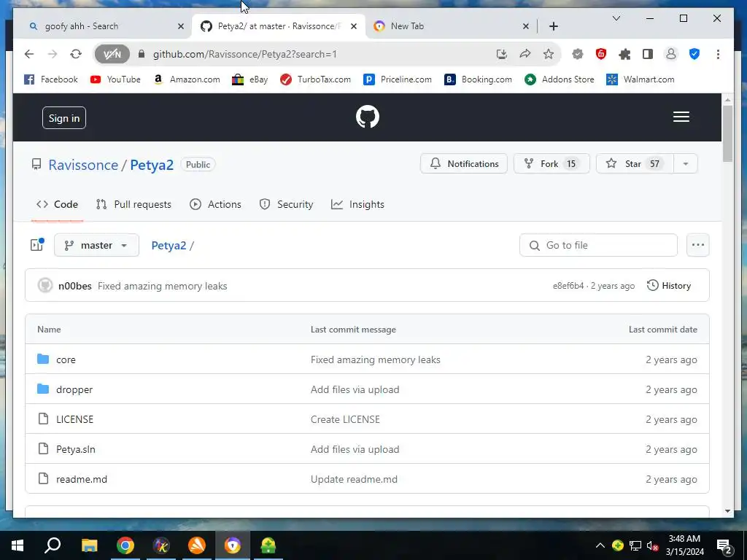Click the back navigation arrow
The height and width of the screenshot is (560, 747).
pos(29,54)
